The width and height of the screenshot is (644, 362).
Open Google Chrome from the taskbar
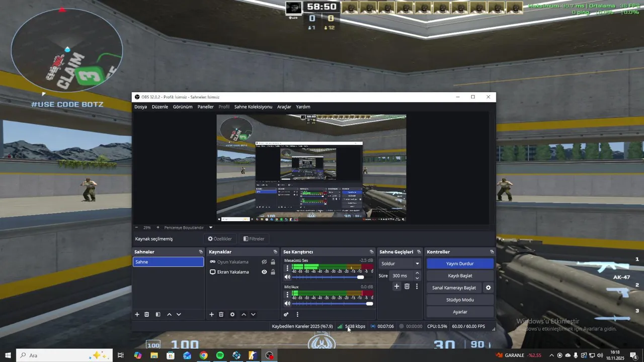(203, 355)
